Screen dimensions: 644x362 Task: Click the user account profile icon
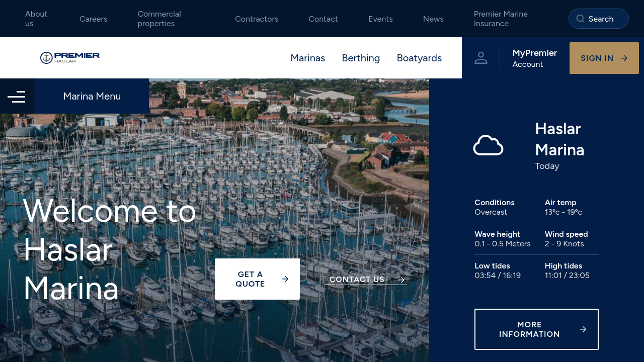pyautogui.click(x=481, y=58)
